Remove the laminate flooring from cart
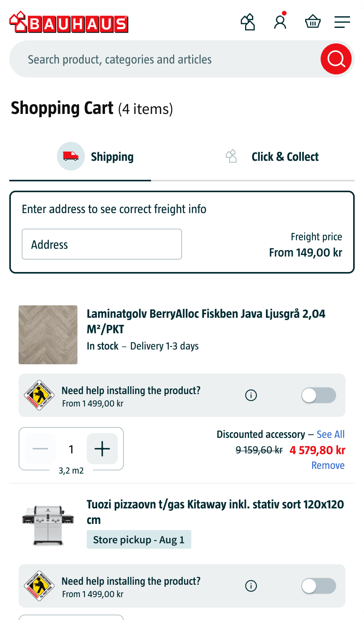364x620 pixels. pos(328,465)
